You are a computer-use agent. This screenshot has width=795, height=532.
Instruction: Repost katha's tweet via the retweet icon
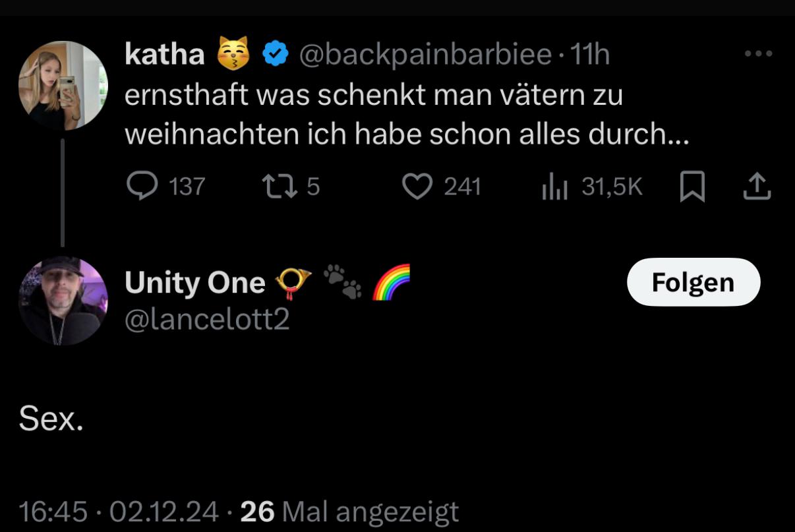(276, 187)
